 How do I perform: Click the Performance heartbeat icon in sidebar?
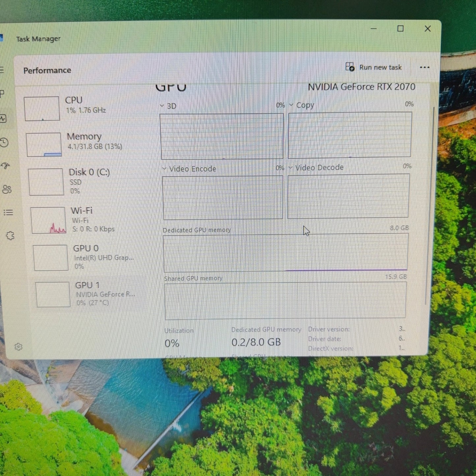click(3, 119)
